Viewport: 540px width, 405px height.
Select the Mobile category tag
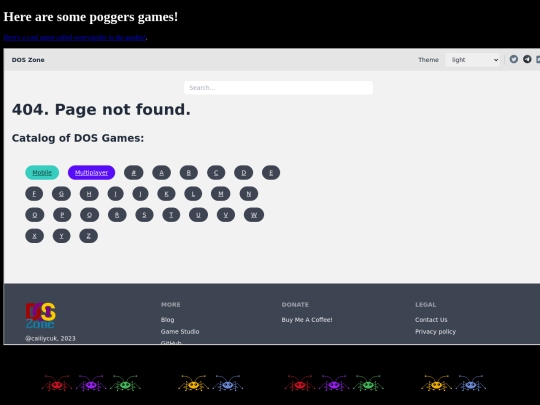pos(42,173)
